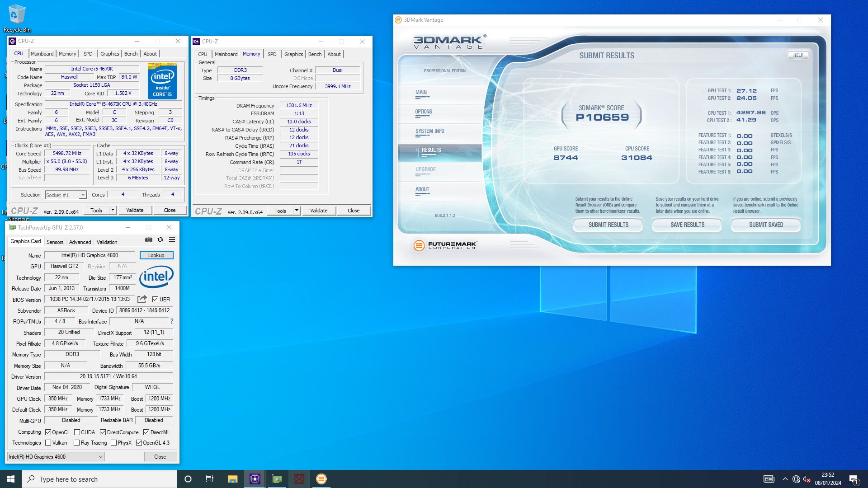Click the Bus Interface question mark
This screenshot has width=868, height=488.
pyautogui.click(x=172, y=321)
